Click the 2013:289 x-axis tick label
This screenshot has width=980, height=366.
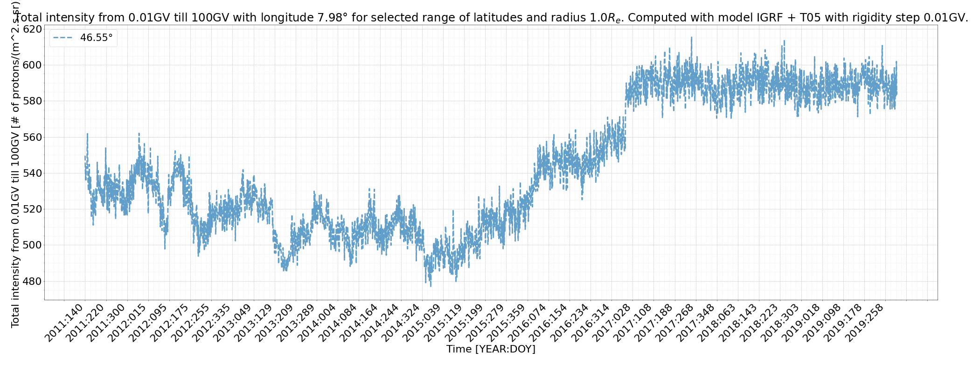click(x=296, y=322)
